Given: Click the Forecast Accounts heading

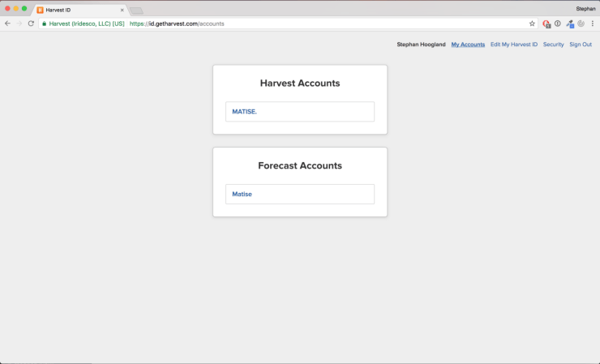Looking at the screenshot, I should point(300,165).
